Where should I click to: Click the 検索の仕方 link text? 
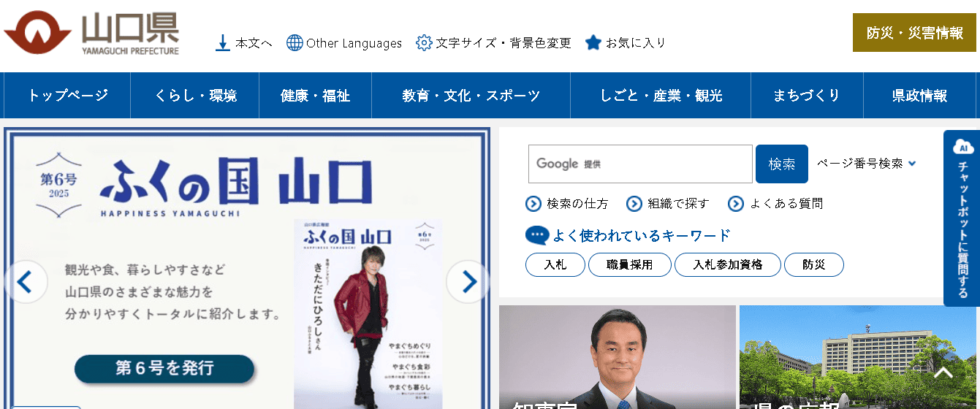click(577, 204)
